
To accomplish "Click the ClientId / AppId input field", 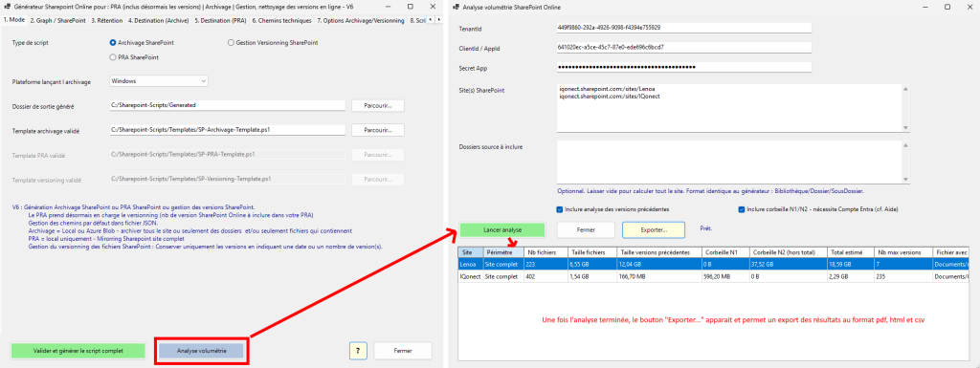I will pyautogui.click(x=683, y=47).
